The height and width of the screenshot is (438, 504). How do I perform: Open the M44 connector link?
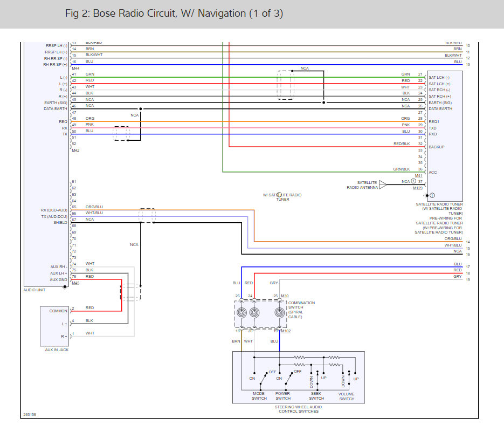[x=75, y=69]
